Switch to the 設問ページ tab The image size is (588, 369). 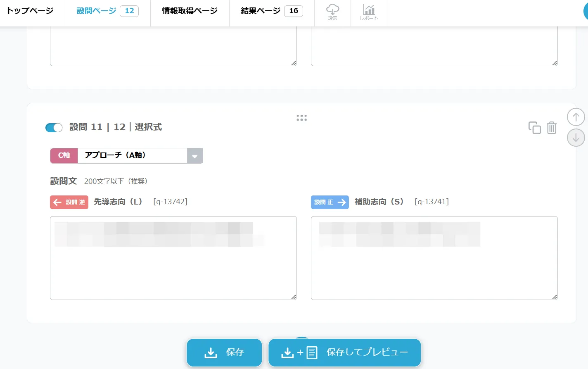tap(108, 11)
